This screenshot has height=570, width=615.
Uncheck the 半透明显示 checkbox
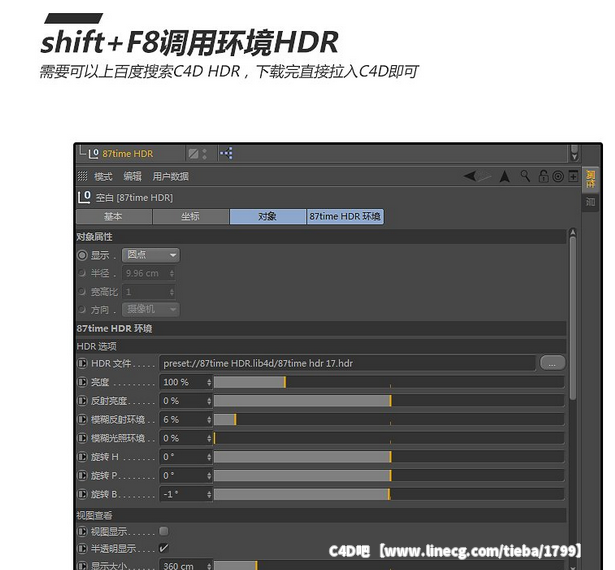[x=164, y=548]
